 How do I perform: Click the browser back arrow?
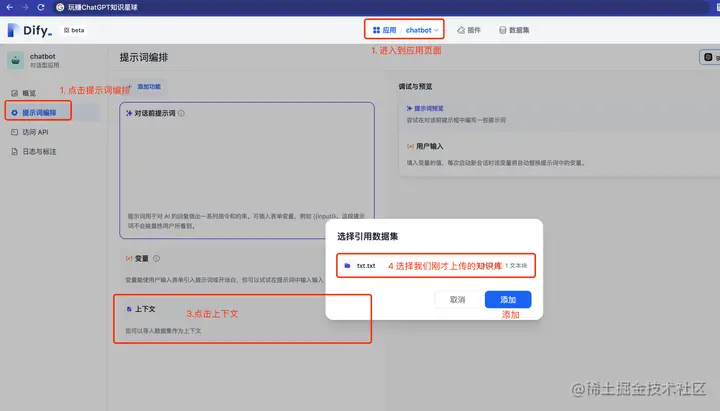(10, 7)
